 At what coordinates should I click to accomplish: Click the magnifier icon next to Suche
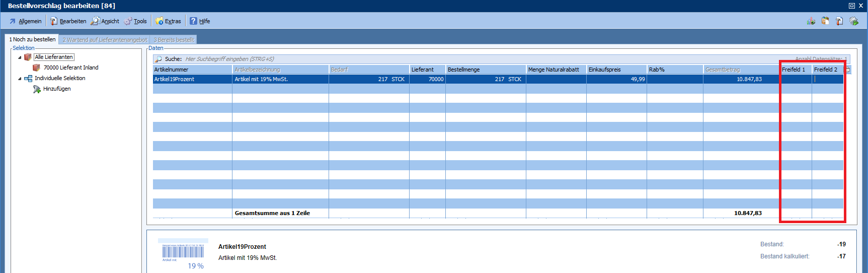coord(159,59)
